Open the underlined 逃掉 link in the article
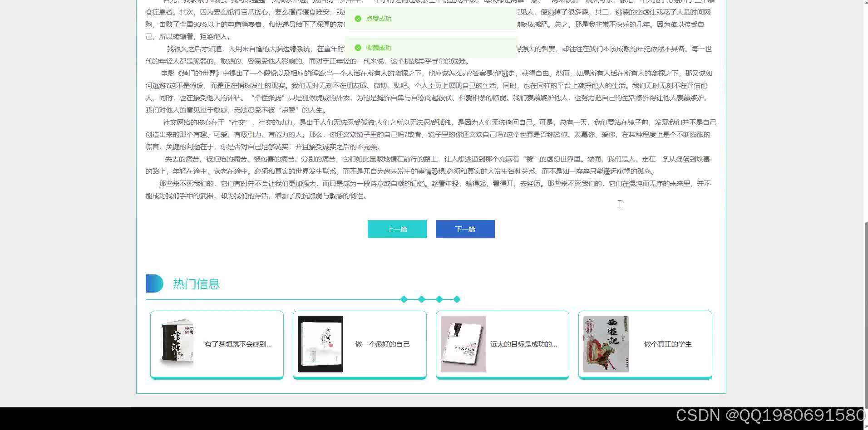 pyautogui.click(x=554, y=12)
